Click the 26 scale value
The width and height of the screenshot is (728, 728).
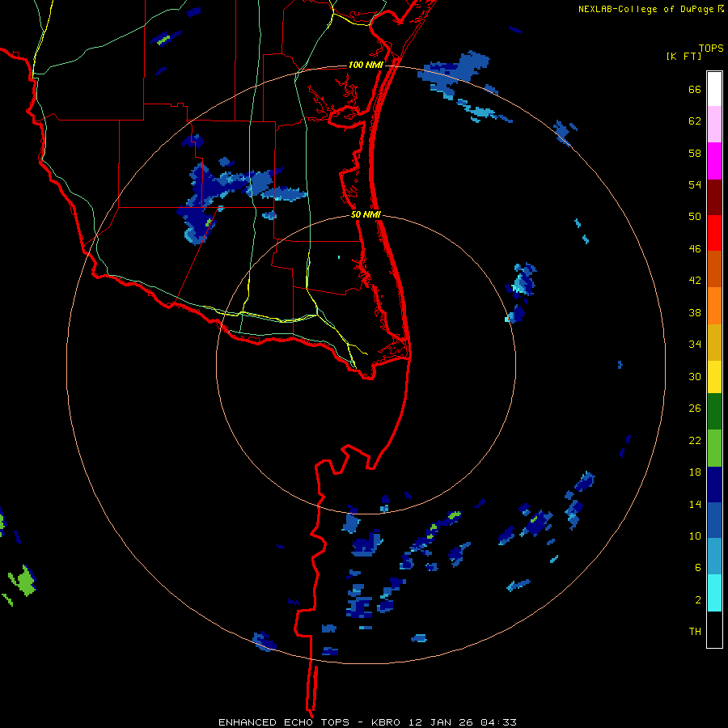point(695,408)
